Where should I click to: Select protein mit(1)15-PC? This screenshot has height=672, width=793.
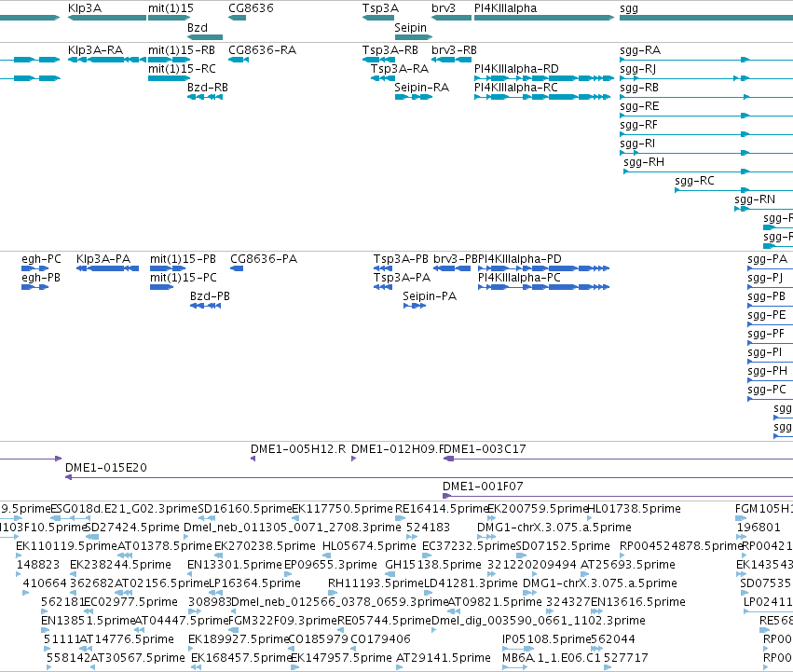(x=162, y=287)
